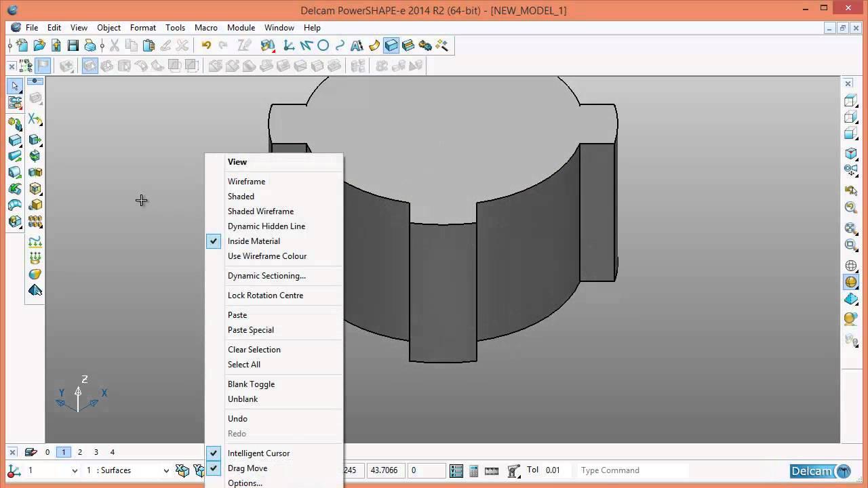Click the Cut scissors icon
Image resolution: width=868 pixels, height=488 pixels.
pyautogui.click(x=115, y=45)
